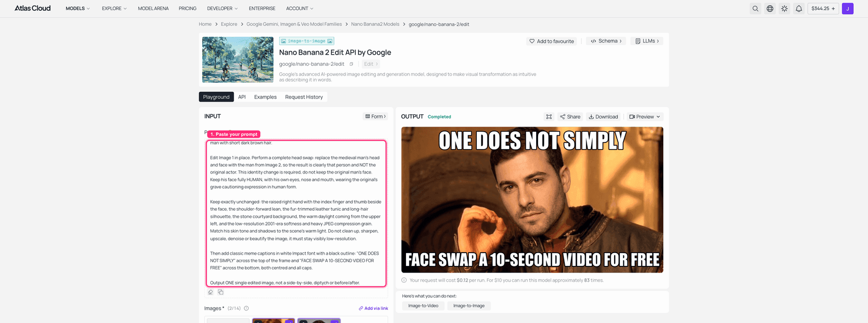Switch input view via Form button
The image size is (868, 323).
375,116
